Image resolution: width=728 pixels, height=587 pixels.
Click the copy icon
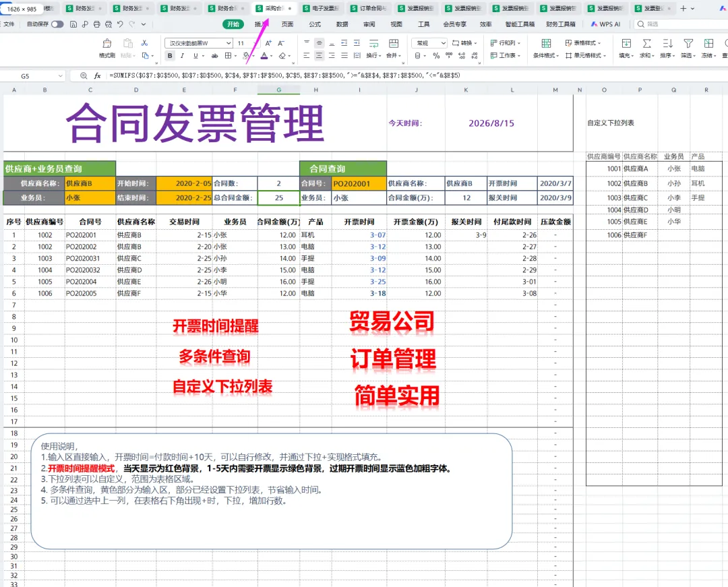click(x=146, y=55)
